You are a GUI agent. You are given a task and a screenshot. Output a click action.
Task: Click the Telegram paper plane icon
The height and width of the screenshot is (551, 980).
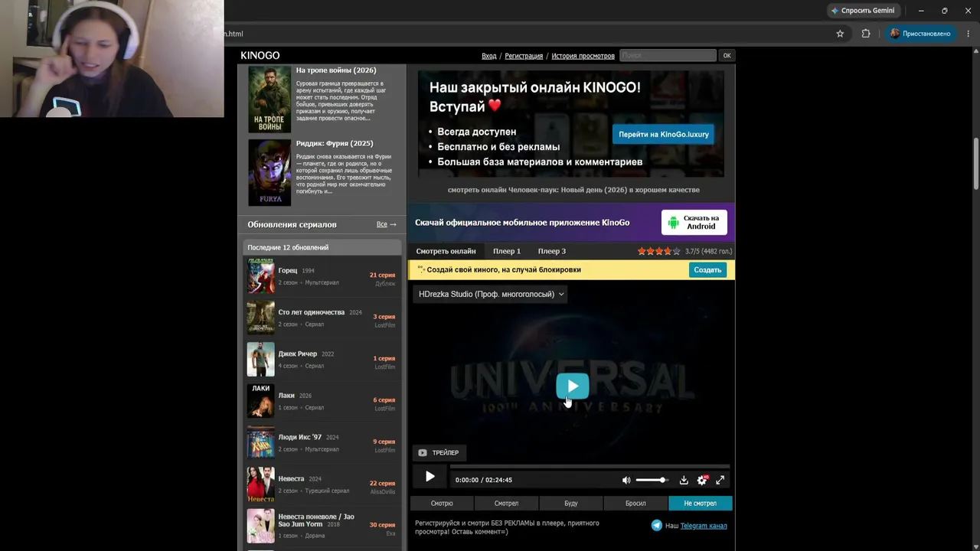pos(657,526)
